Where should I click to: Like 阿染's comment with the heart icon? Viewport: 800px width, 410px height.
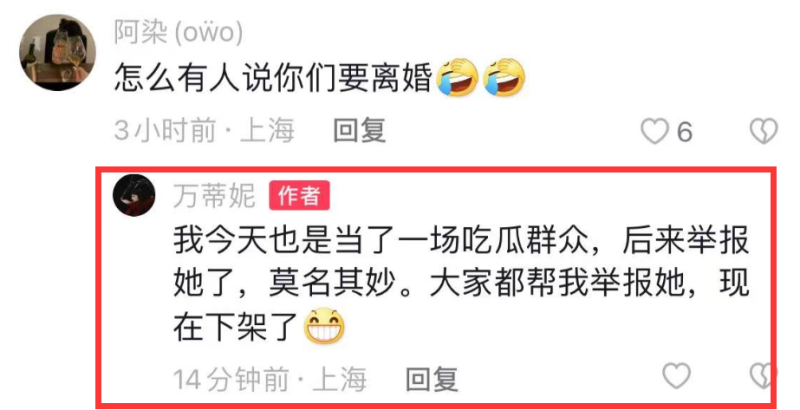point(655,131)
